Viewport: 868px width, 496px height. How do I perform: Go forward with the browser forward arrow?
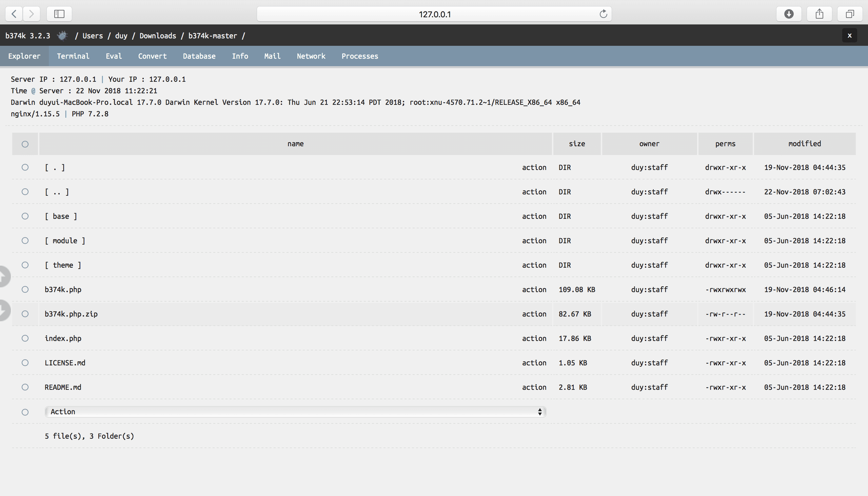[x=32, y=14]
